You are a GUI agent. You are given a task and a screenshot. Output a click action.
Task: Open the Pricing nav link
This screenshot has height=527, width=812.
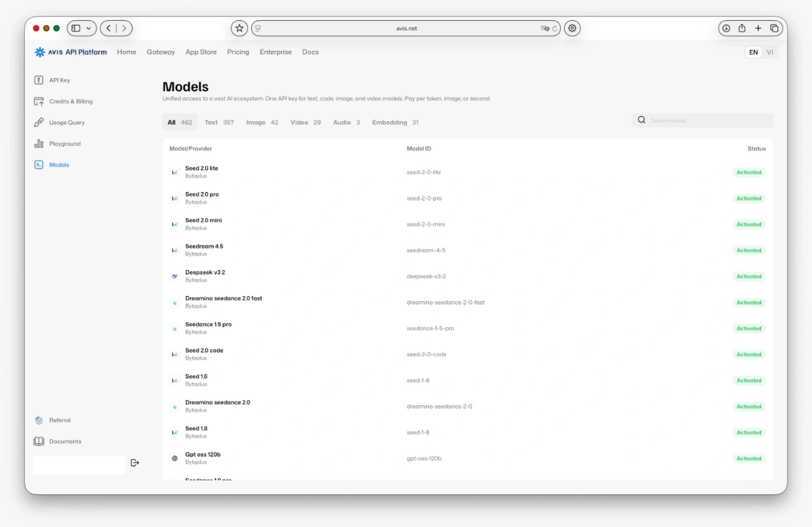pos(238,52)
